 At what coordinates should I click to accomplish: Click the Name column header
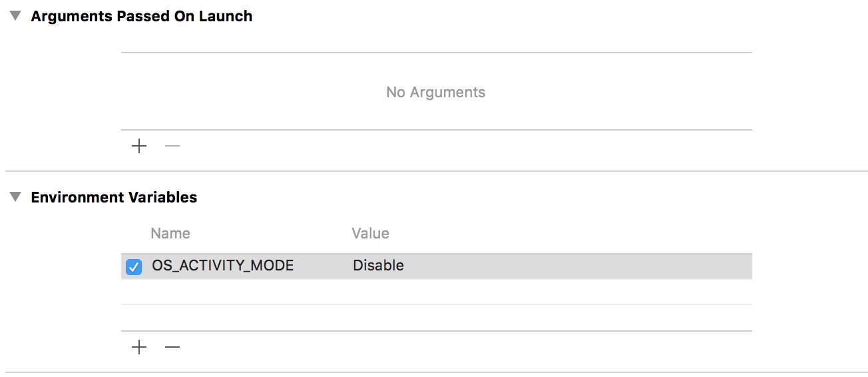(170, 234)
